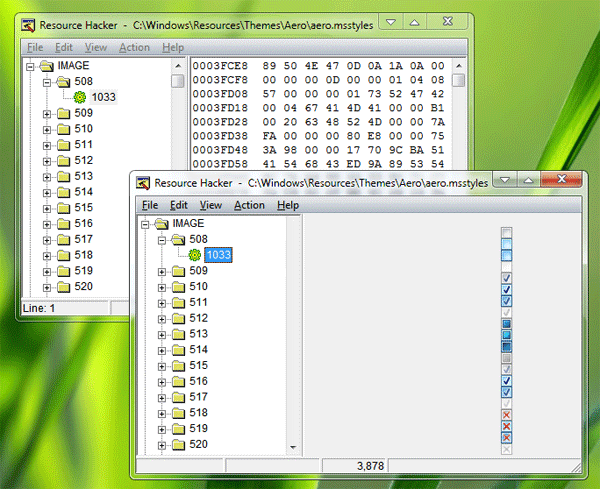Collapse the IMAGE node in back window
This screenshot has height=489, width=600.
tap(30, 67)
